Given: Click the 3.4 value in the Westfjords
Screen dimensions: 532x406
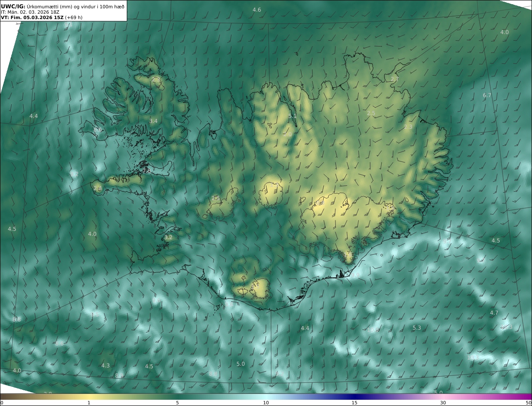Looking at the screenshot, I should click(153, 121).
